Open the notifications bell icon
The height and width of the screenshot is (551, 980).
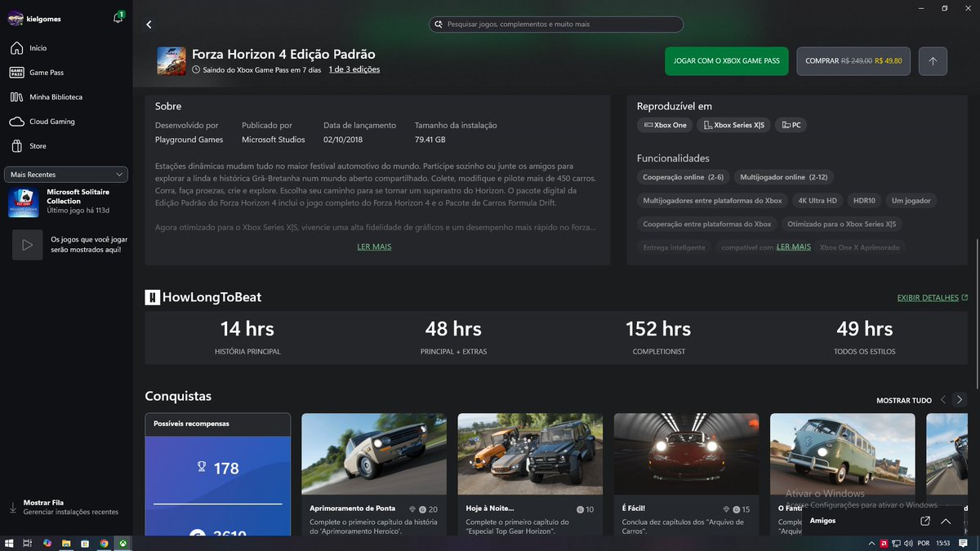coord(118,18)
